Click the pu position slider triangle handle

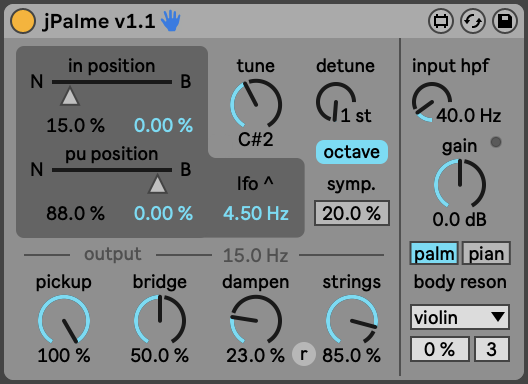[x=157, y=184]
